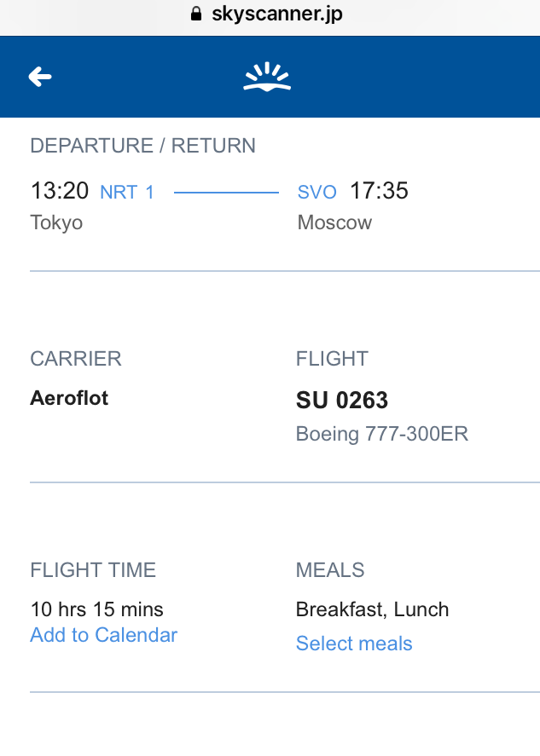Tap the Departure / Return heading

coord(142,146)
